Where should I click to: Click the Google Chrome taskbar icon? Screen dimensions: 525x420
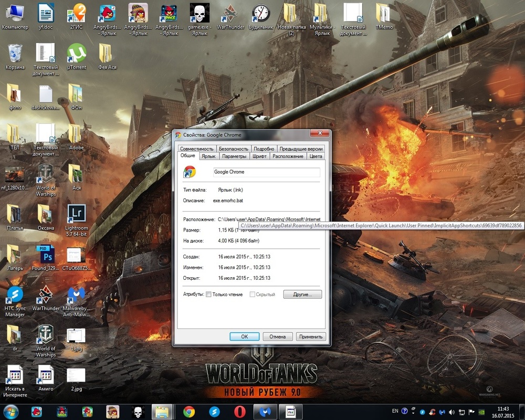pyautogui.click(x=189, y=412)
